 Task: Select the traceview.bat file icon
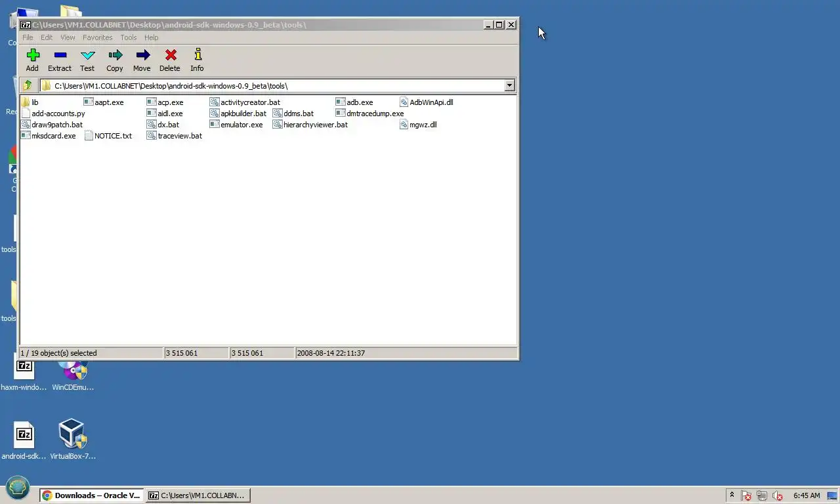click(152, 136)
